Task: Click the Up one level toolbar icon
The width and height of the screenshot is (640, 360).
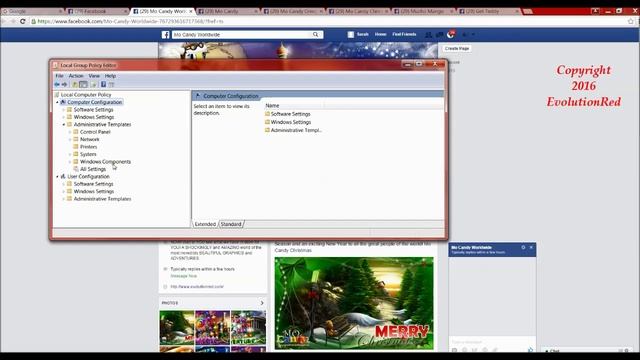Action: 75,84
